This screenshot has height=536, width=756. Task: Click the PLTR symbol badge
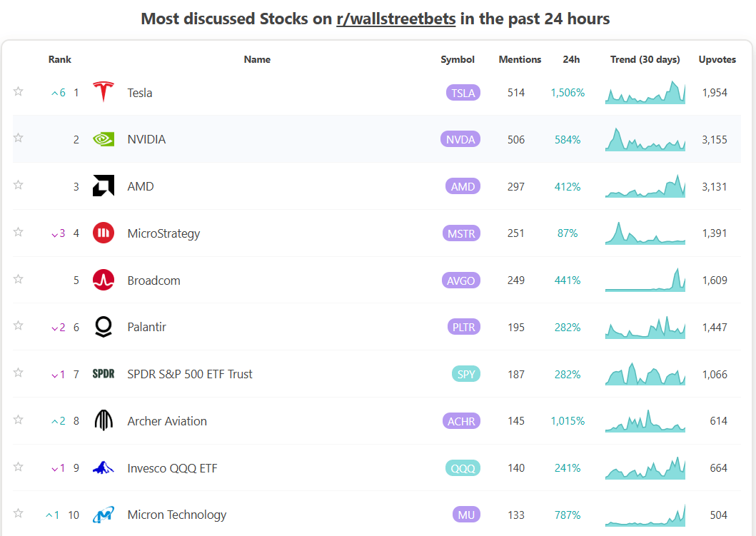tap(463, 328)
